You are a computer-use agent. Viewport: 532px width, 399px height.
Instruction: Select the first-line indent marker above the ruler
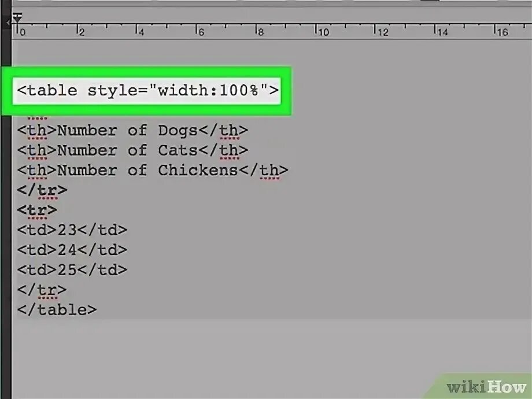(17, 14)
